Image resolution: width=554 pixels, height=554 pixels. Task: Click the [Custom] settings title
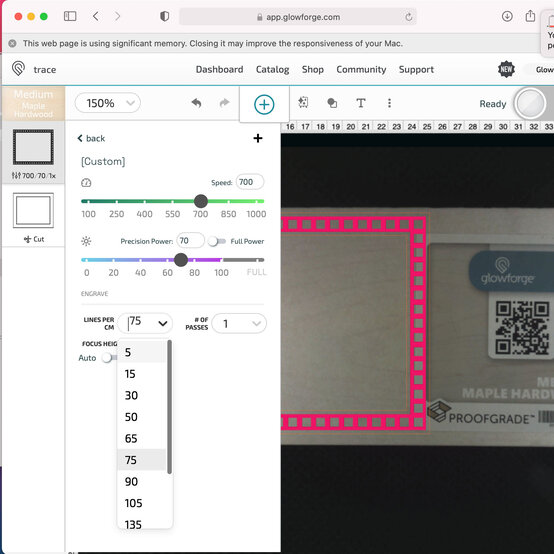pyautogui.click(x=103, y=161)
